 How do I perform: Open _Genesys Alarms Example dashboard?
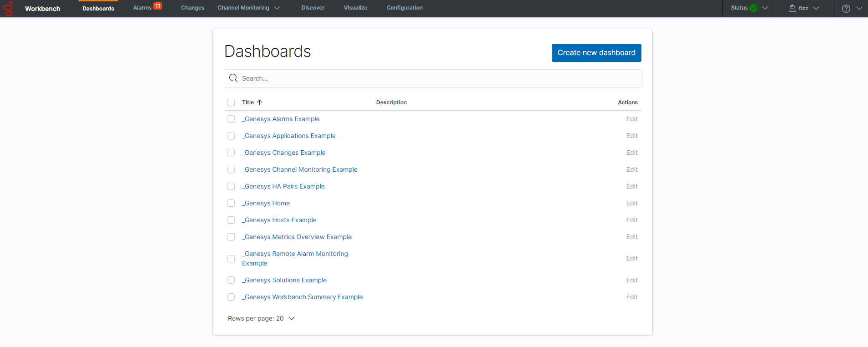coord(281,119)
